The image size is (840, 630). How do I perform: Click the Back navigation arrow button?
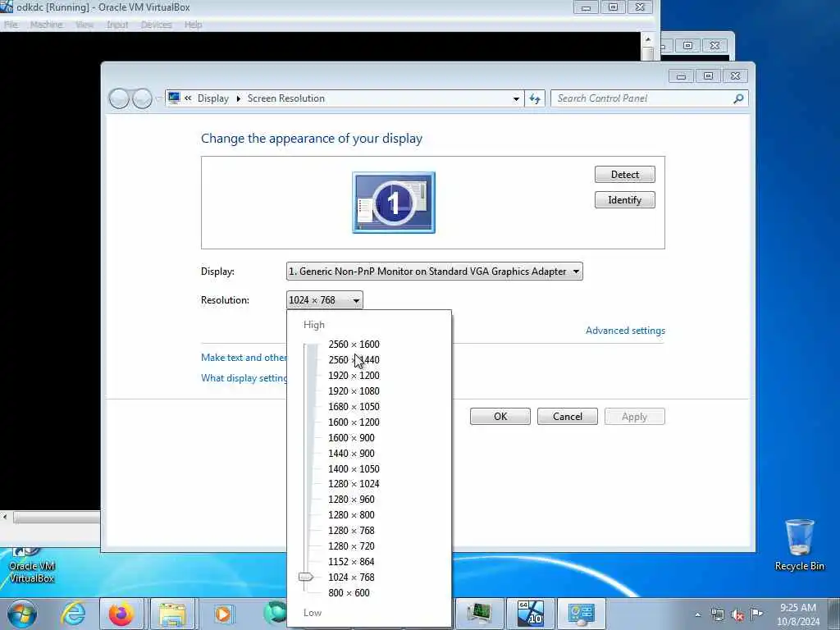click(119, 98)
